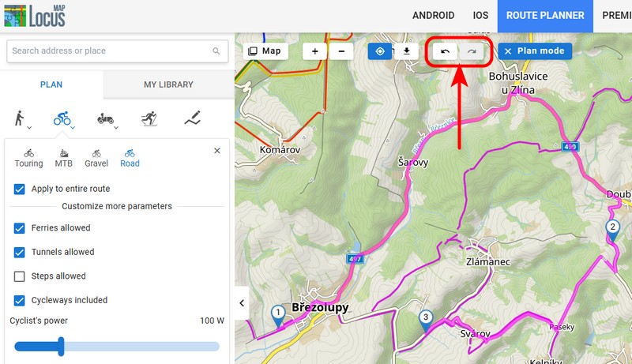Image resolution: width=632 pixels, height=364 pixels.
Task: Open the Android menu item
Action: click(x=434, y=16)
